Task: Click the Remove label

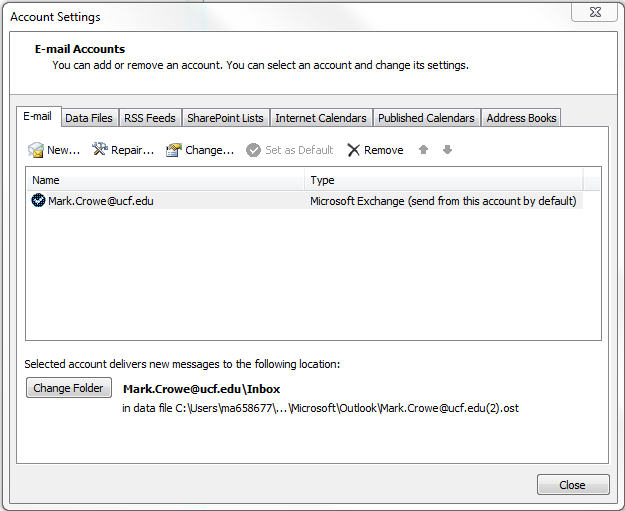Action: tap(384, 150)
